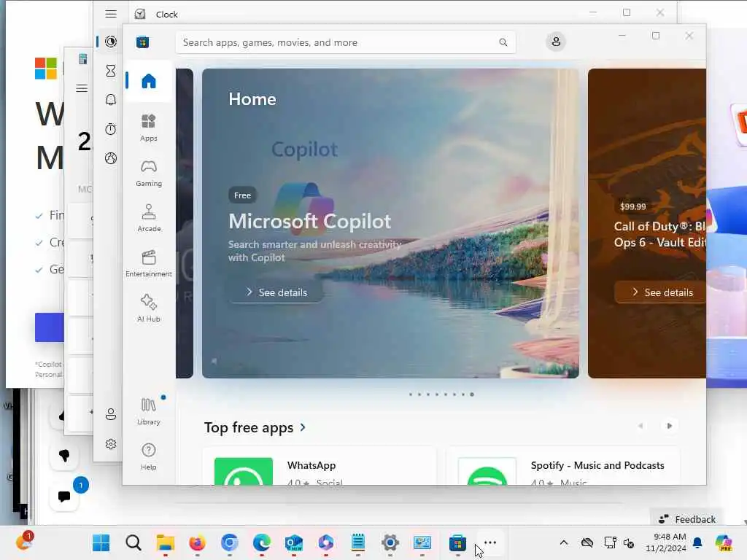Open the Windows Start menu
The height and width of the screenshot is (560, 747).
(101, 542)
